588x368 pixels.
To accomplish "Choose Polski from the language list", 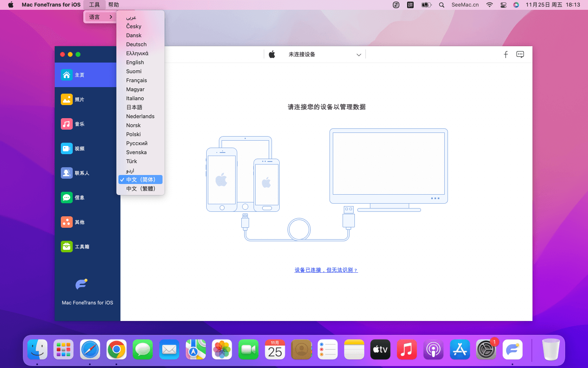I will tap(140, 135).
